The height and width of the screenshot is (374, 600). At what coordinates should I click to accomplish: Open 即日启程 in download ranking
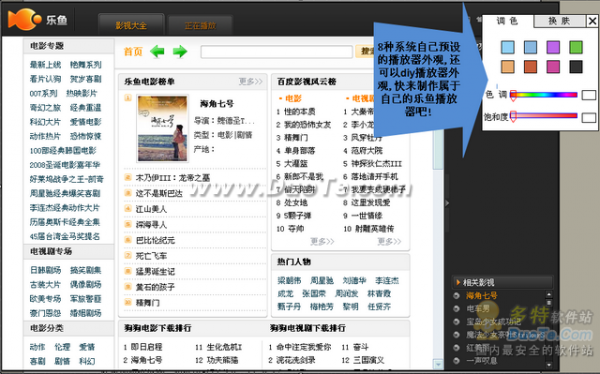tap(147, 347)
